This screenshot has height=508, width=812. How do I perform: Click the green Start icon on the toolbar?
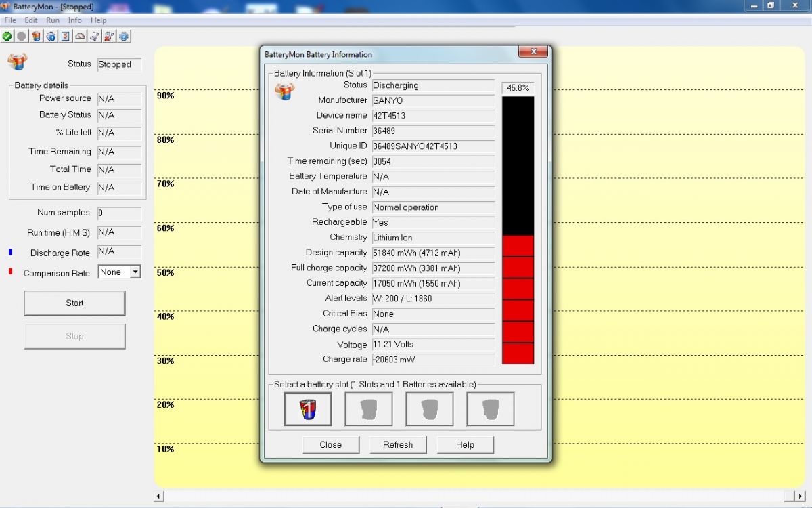coord(7,36)
